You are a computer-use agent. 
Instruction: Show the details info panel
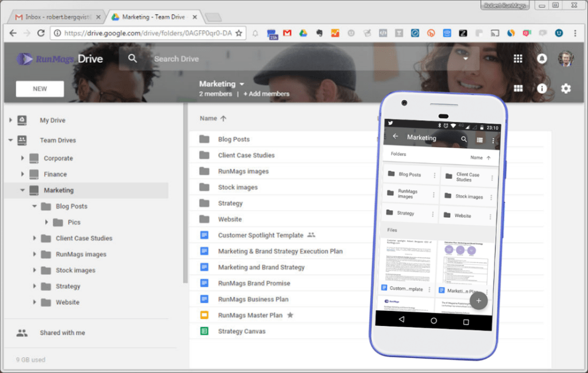(x=541, y=88)
